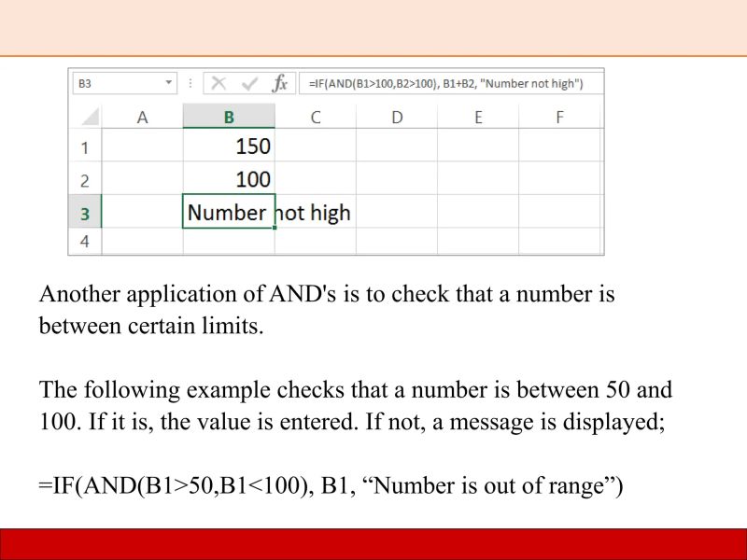Screen dimensions: 747x560
Task: Click column header F
Action: click(559, 116)
